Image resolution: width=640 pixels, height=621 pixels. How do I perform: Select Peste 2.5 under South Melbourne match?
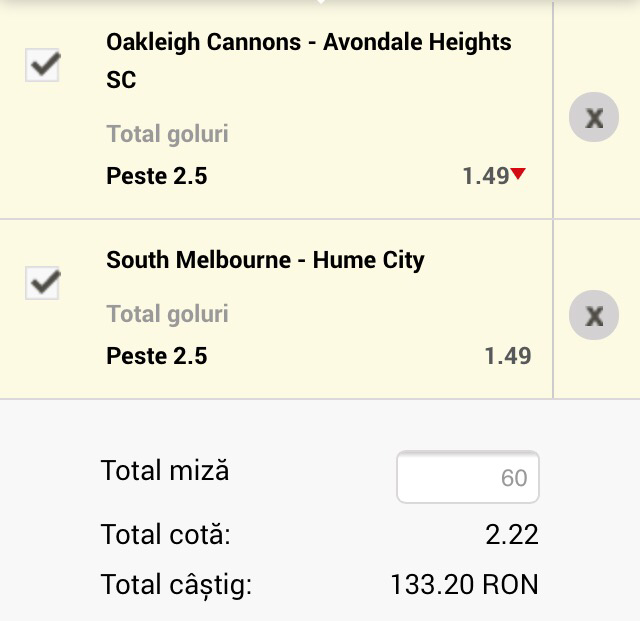(x=156, y=356)
